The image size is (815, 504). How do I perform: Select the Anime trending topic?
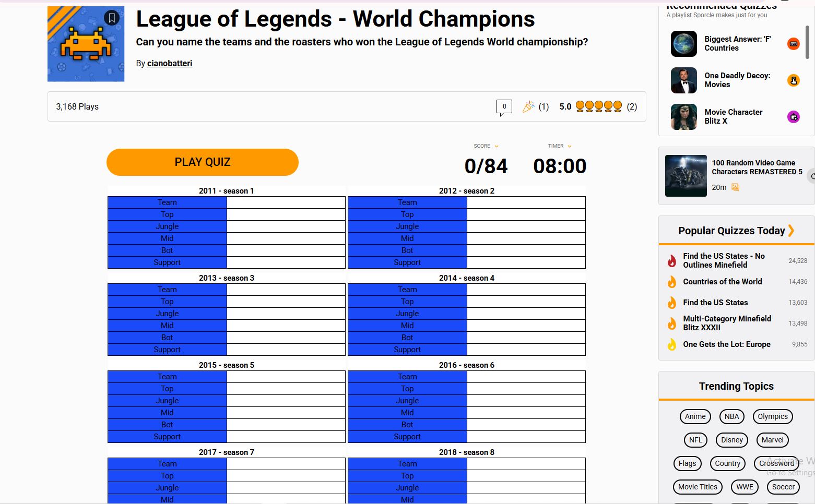tap(695, 416)
